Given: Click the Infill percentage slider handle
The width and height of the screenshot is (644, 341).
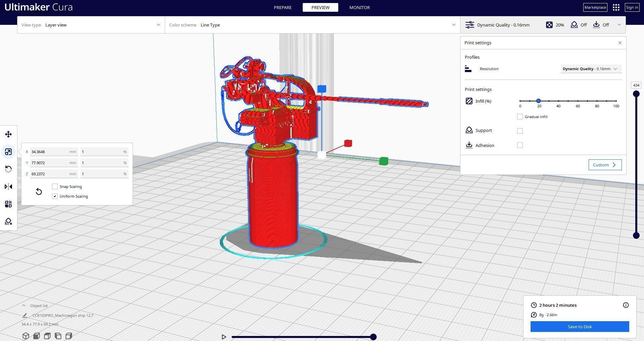Looking at the screenshot, I should (x=539, y=101).
